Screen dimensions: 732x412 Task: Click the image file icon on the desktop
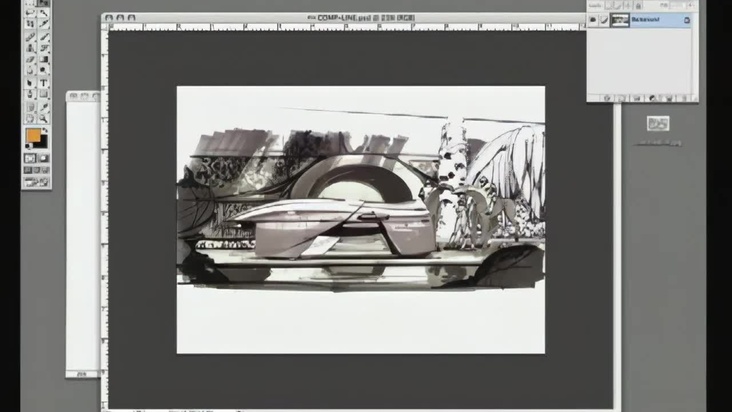coord(657,124)
